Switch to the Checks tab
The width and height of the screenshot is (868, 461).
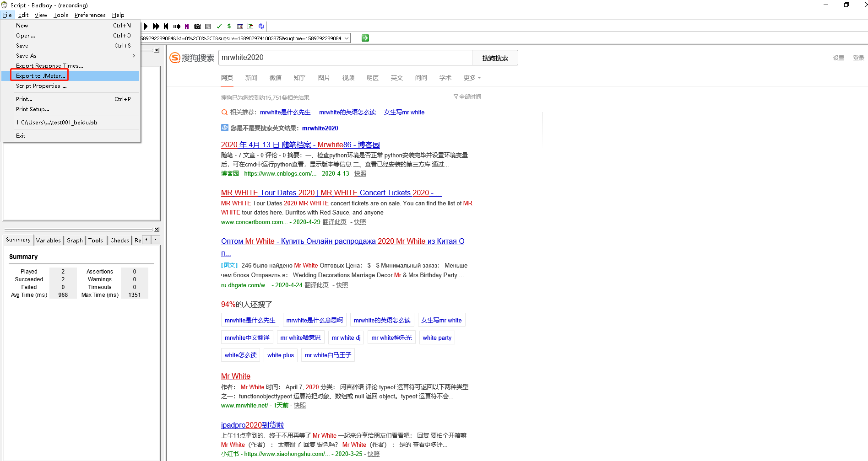coord(119,240)
